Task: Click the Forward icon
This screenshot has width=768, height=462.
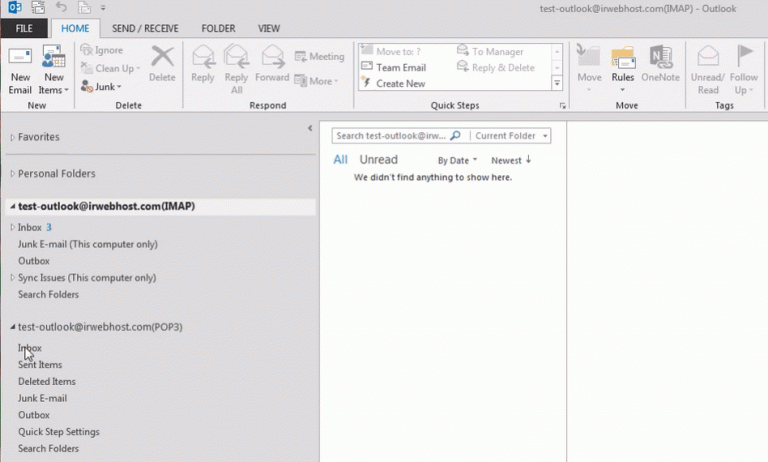Action: pos(272,56)
